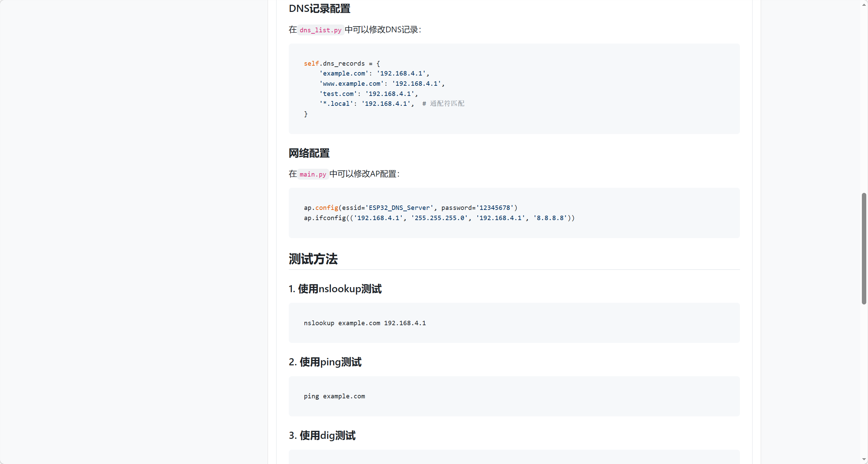Click the ping example.com command text
This screenshot has width=868, height=464.
[334, 396]
